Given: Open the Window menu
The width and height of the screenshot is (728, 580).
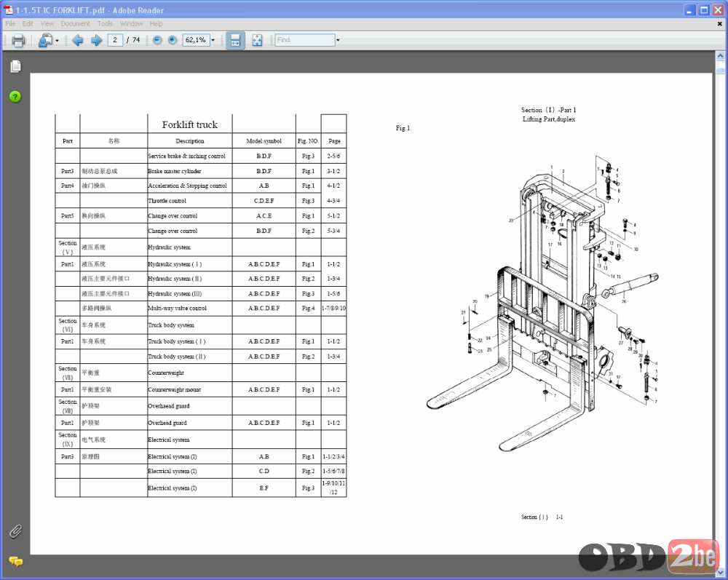Looking at the screenshot, I should click(131, 24).
